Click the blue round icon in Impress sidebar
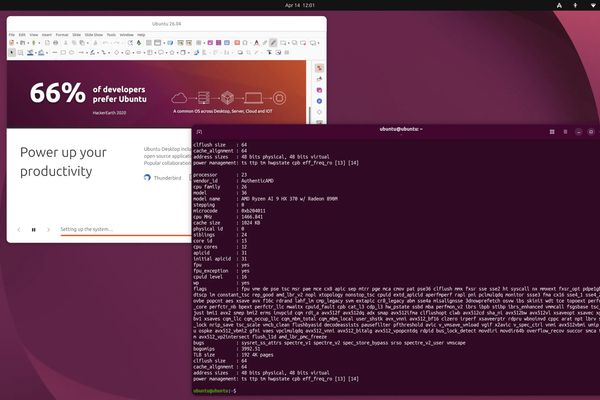The width and height of the screenshot is (600, 400). [x=320, y=101]
